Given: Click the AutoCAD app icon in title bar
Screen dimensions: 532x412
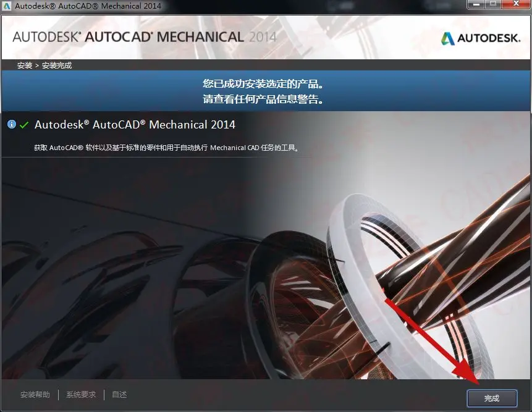Looking at the screenshot, I should [6, 6].
